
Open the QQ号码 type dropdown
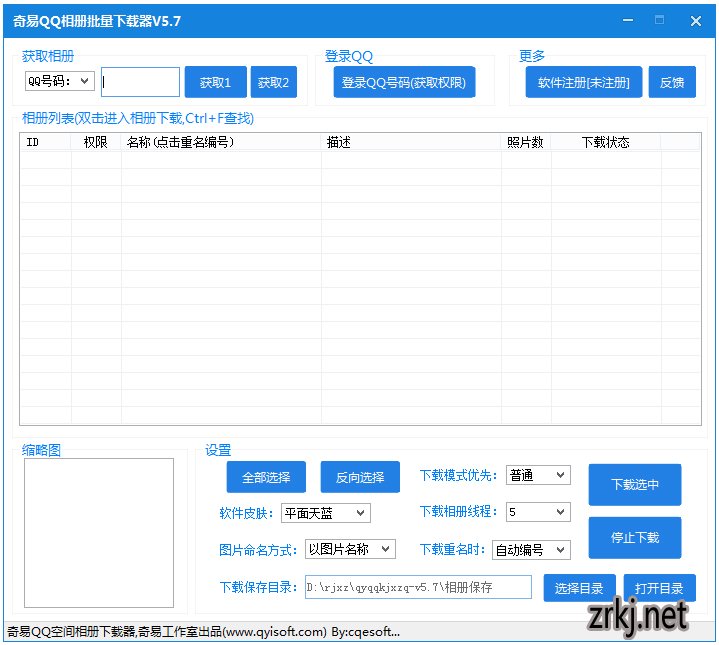60,81
